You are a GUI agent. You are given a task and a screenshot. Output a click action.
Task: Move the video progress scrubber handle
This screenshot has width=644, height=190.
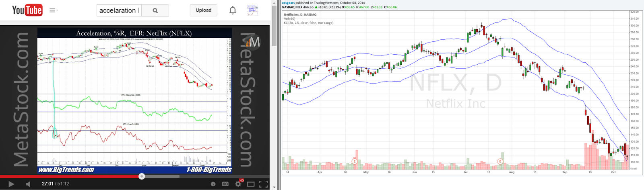[x=142, y=176]
